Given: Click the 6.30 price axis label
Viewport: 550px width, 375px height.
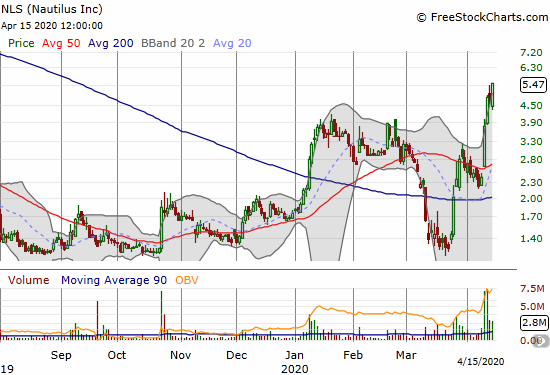Looking at the screenshot, I should click(531, 68).
